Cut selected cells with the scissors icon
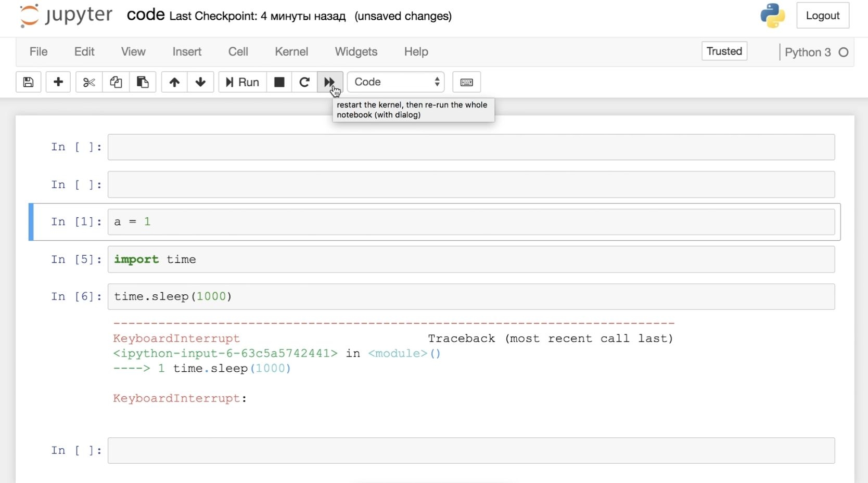This screenshot has height=483, width=868. tap(89, 82)
